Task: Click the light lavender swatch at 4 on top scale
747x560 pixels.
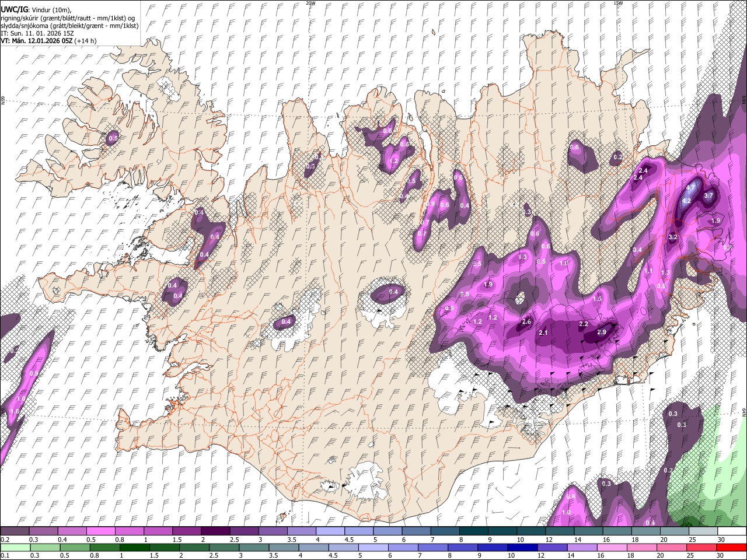Action: (329, 531)
